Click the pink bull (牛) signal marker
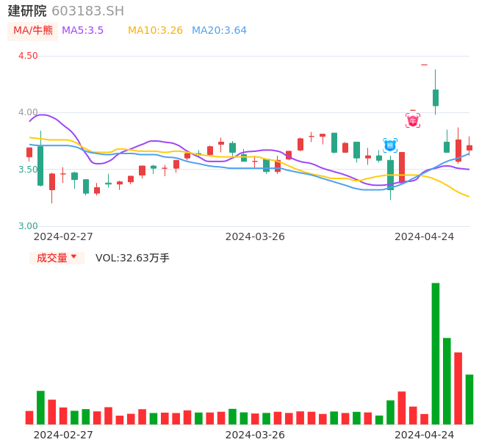504x445 pixels. point(413,120)
